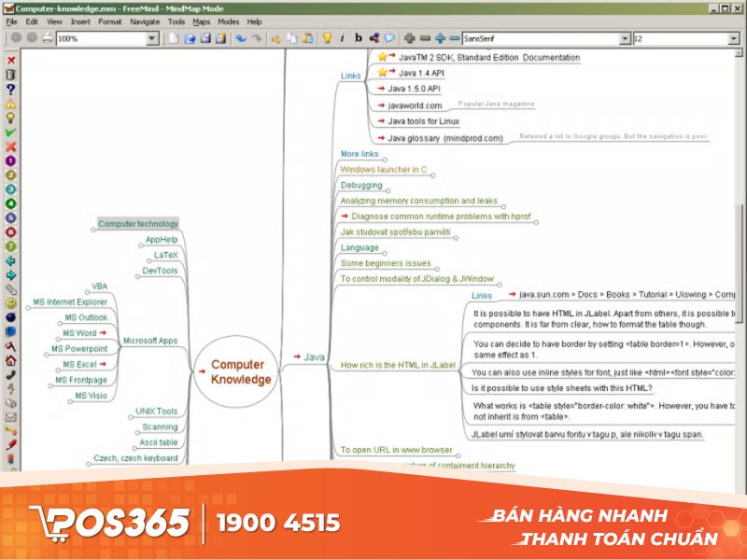Open the Navigate menu
The width and height of the screenshot is (747, 560).
point(145,21)
